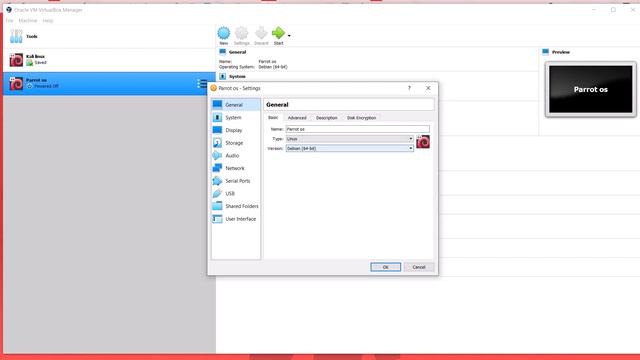Close the Parrot os Settings dialog

coord(428,88)
